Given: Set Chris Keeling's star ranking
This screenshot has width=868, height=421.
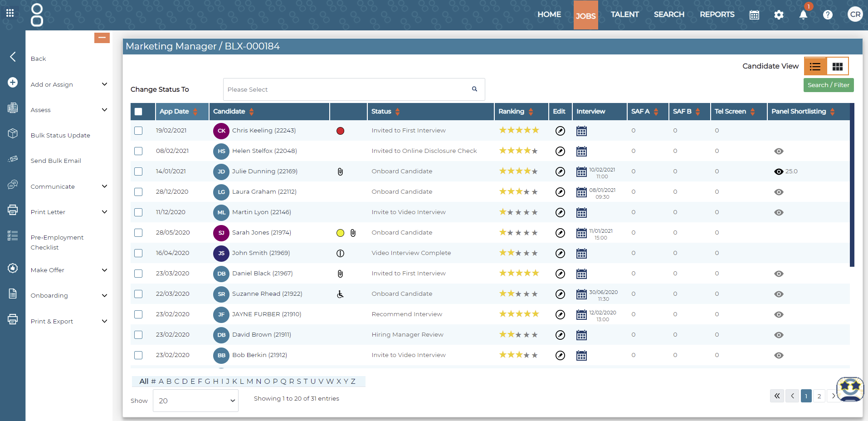Looking at the screenshot, I should point(519,130).
